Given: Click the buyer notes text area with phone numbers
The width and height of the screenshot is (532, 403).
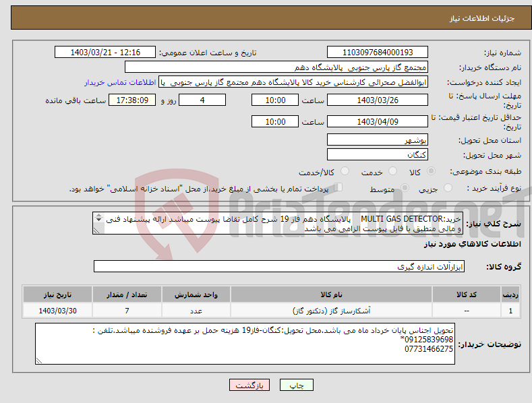Looking at the screenshot, I should coord(245,344).
